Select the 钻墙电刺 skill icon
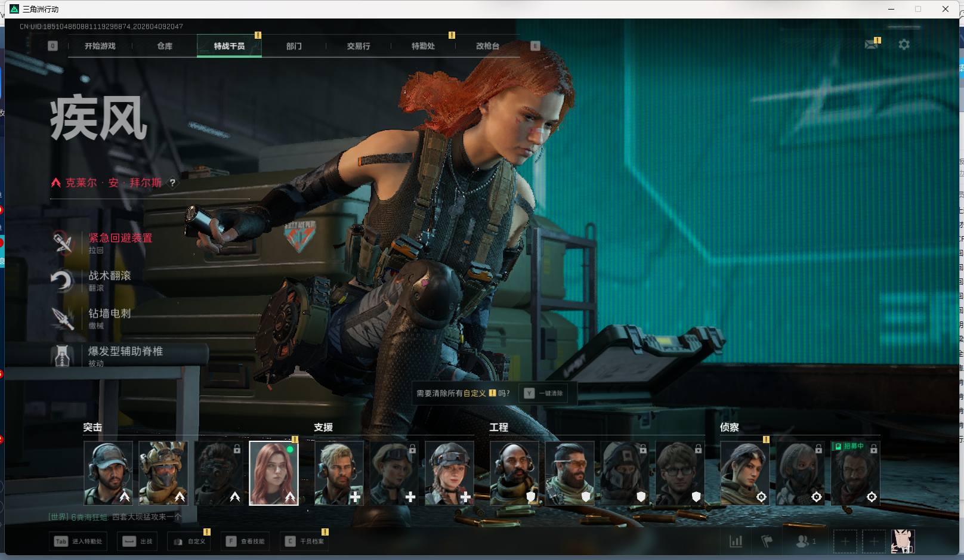964x560 pixels. pyautogui.click(x=62, y=318)
